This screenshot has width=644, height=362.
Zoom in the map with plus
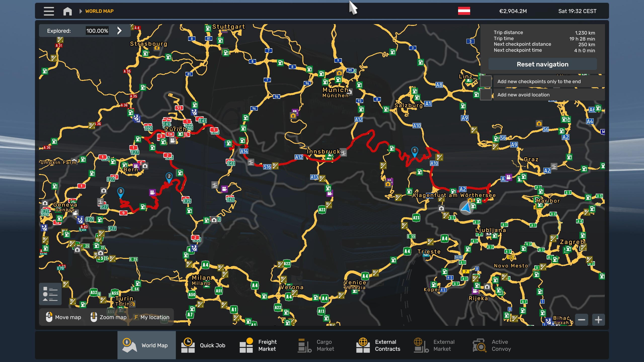[598, 320]
